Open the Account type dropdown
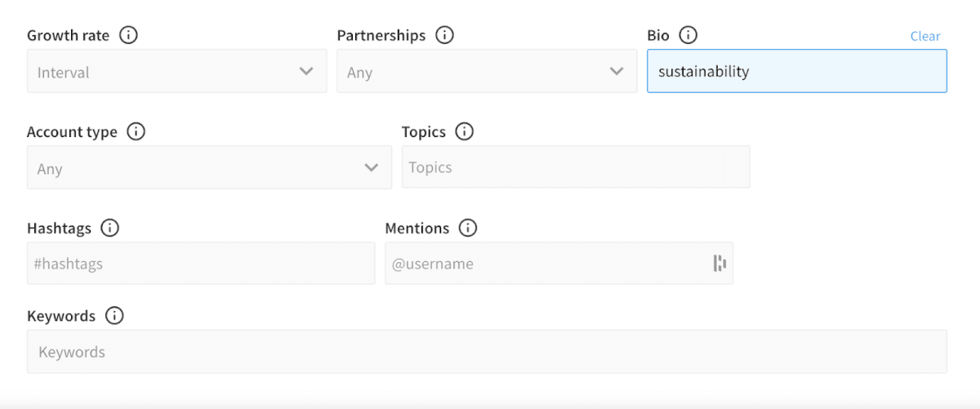 point(209,167)
